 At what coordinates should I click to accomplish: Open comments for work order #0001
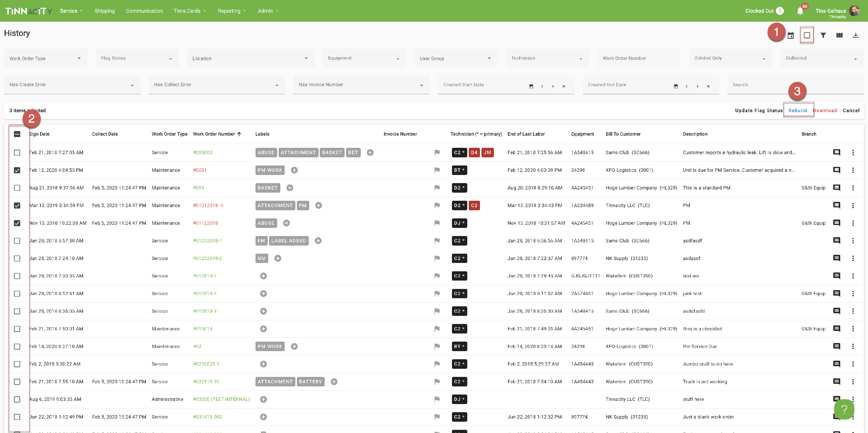click(836, 170)
